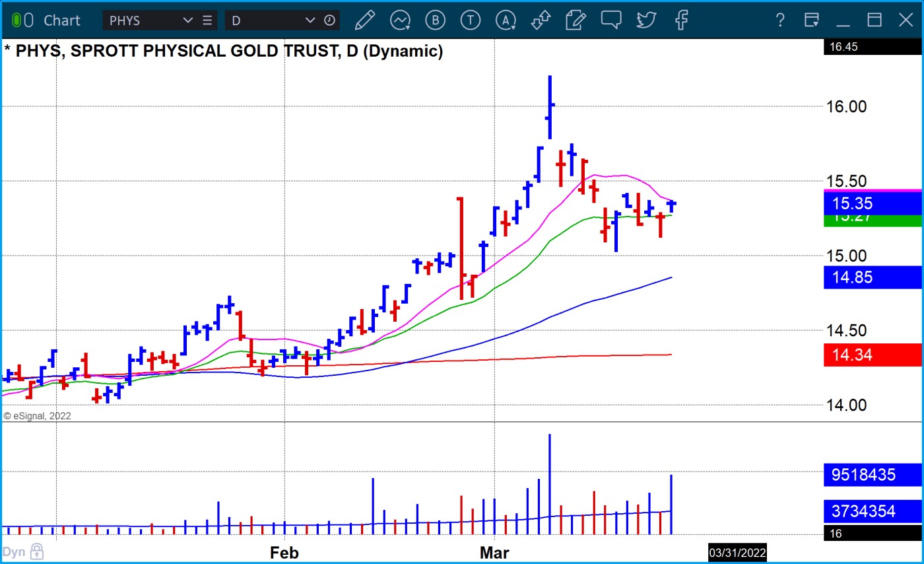Select the 15.35 last price label
Image resolution: width=924 pixels, height=564 pixels.
pyautogui.click(x=873, y=203)
